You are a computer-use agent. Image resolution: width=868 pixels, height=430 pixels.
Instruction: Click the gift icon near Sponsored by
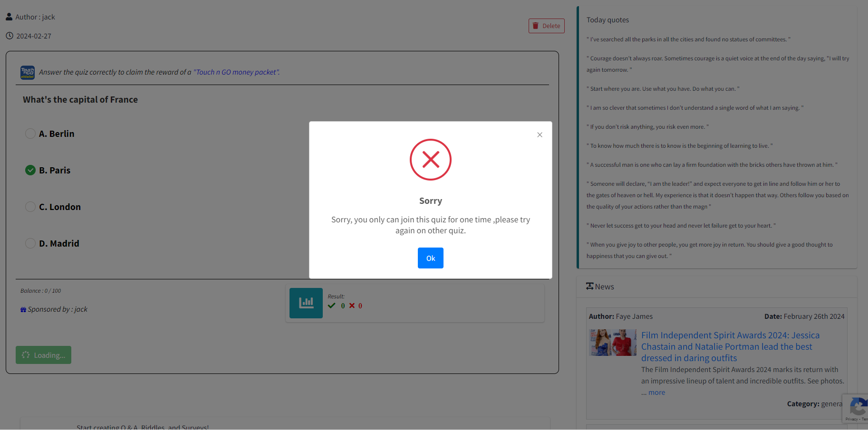tap(23, 310)
